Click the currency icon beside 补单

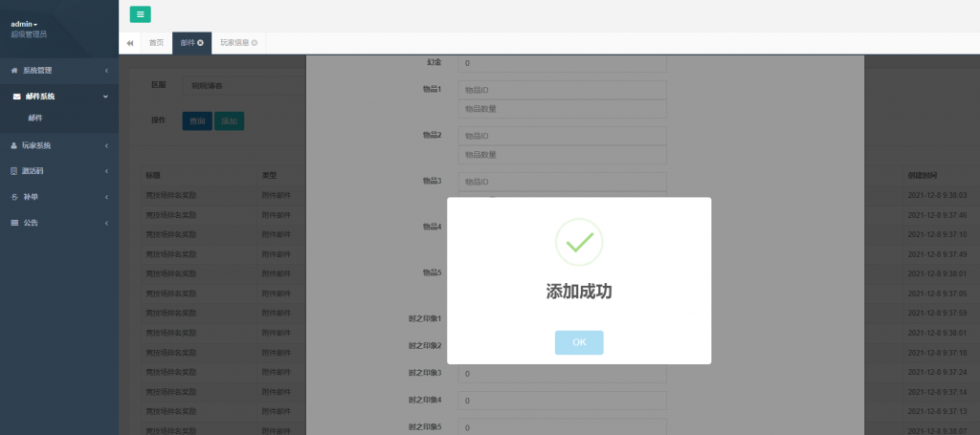[x=15, y=197]
